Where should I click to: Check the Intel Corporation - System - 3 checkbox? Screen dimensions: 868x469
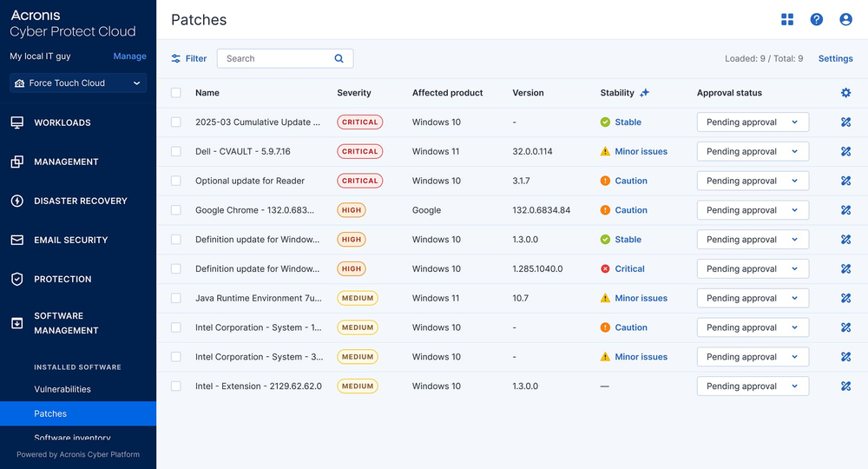point(176,357)
